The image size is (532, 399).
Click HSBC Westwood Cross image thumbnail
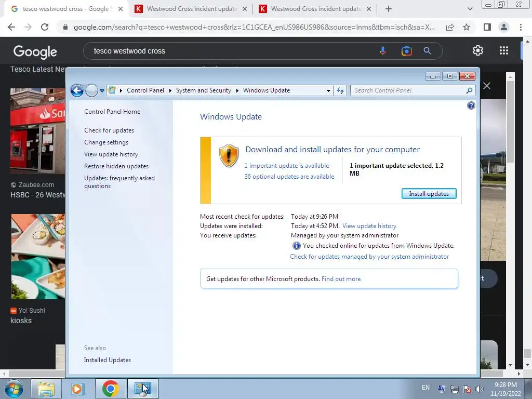37,131
